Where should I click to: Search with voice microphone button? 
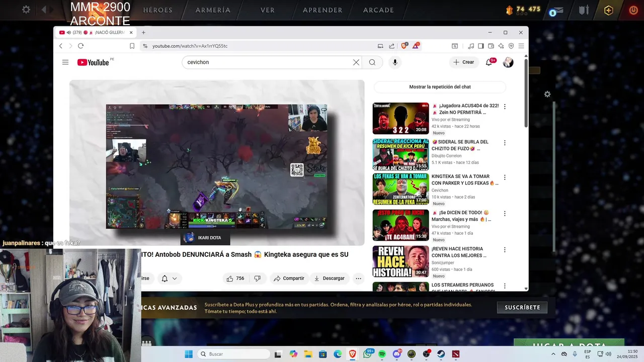pyautogui.click(x=395, y=62)
